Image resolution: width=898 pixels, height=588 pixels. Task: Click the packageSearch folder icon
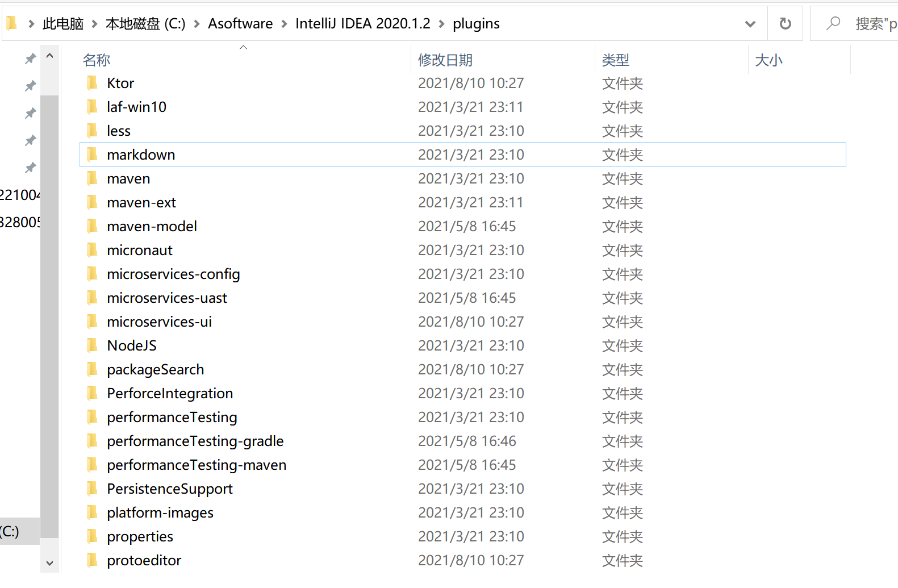tap(92, 369)
